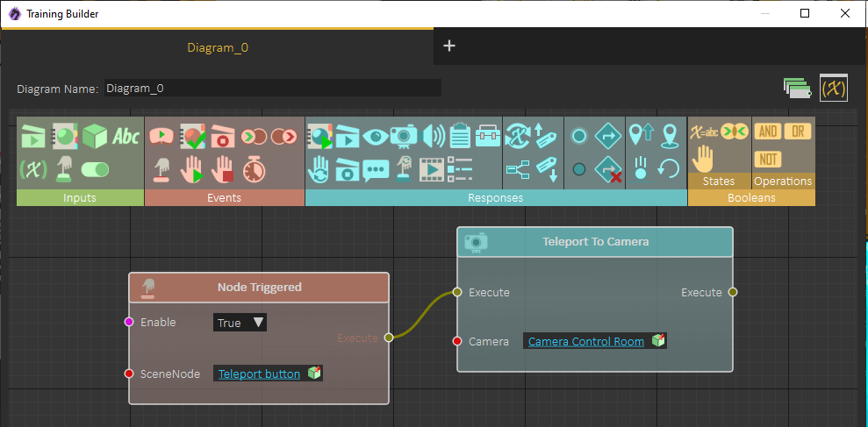Click the glowing circle response icon
Viewport: 868px width, 427px height.
579,136
